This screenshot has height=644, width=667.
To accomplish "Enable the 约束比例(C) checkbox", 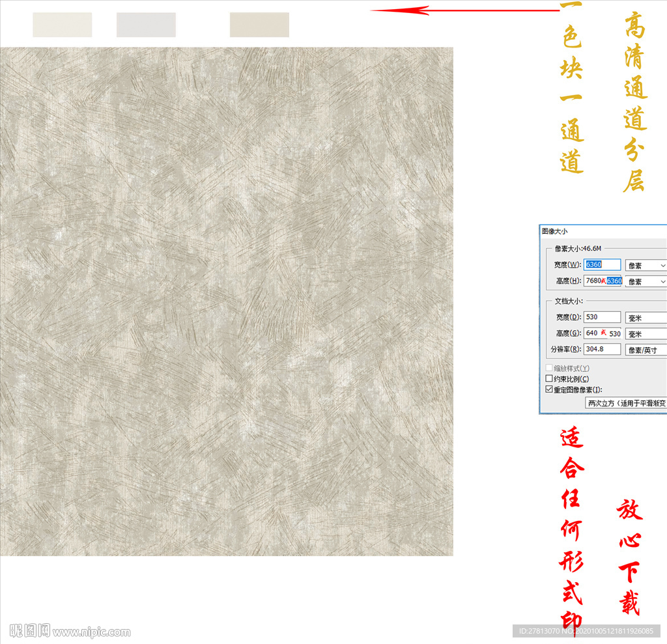I will 549,378.
